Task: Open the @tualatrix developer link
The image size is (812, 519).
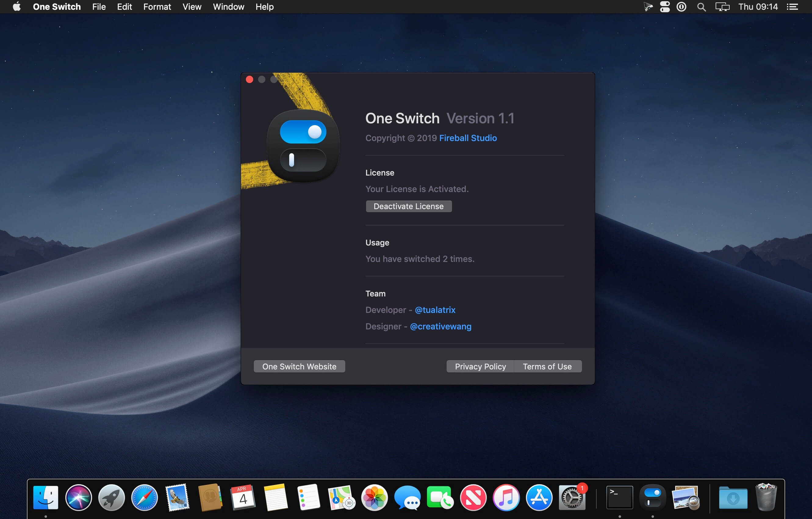Action: coord(435,310)
